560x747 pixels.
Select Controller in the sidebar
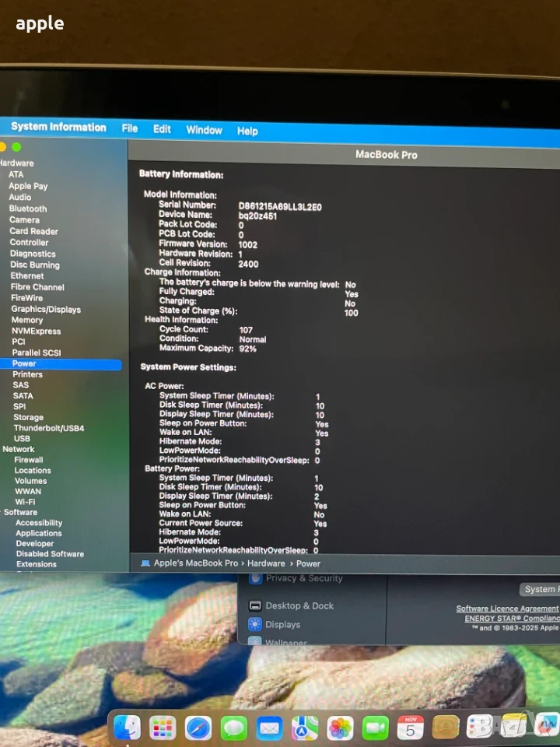pyautogui.click(x=29, y=243)
